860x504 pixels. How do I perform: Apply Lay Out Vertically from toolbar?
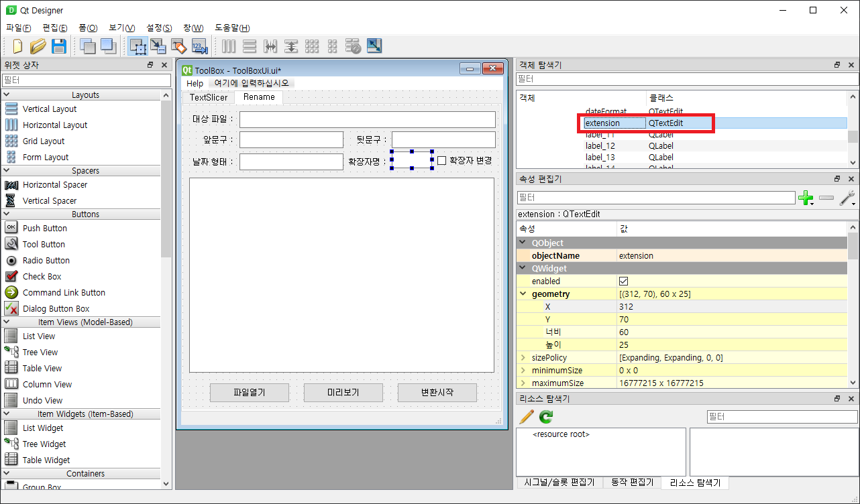(249, 46)
